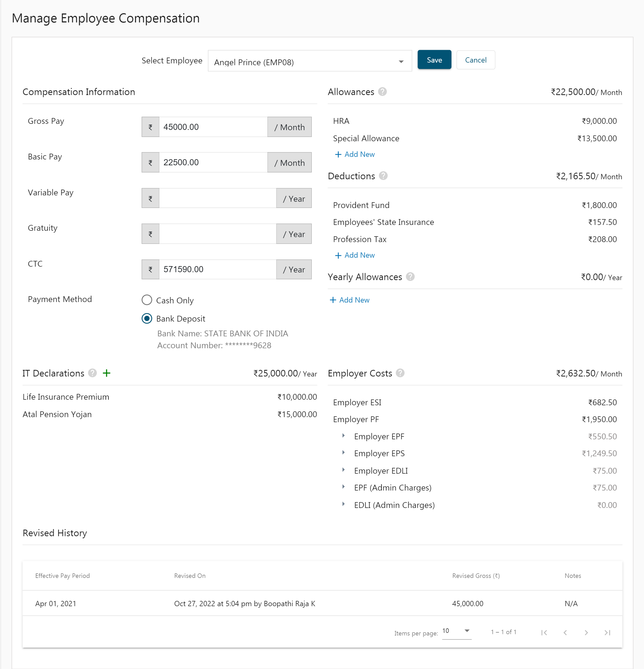
Task: Click the Employer Costs help icon
Action: point(400,373)
